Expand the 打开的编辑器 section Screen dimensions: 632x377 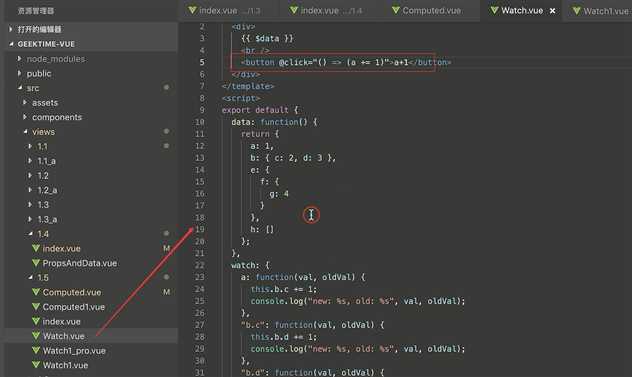(x=11, y=29)
